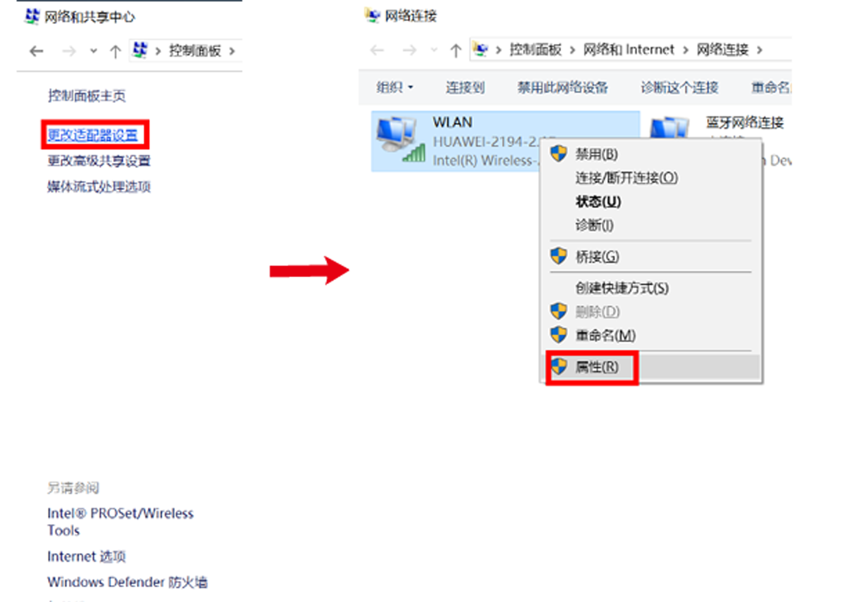Select the Bluetooth network connection icon

pos(669,127)
